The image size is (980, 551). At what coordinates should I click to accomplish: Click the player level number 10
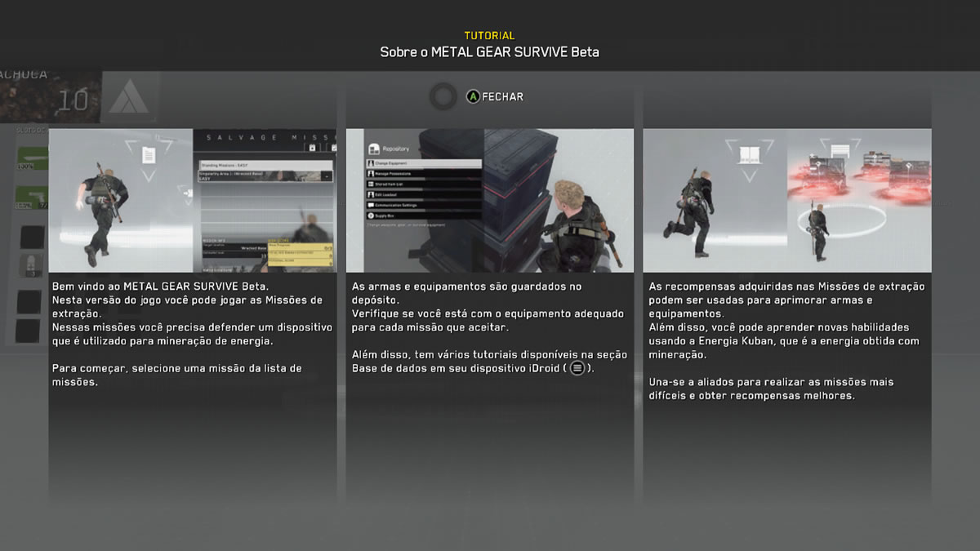click(x=73, y=100)
